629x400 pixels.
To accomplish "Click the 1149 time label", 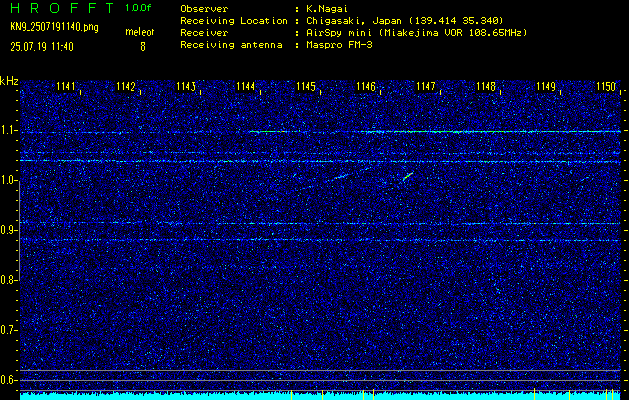I will [546, 86].
